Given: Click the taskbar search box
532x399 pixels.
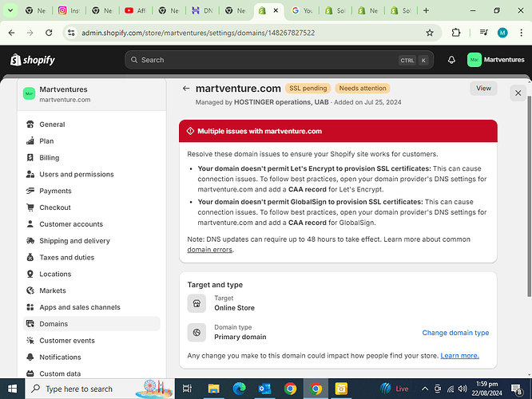Looking at the screenshot, I should (x=100, y=389).
